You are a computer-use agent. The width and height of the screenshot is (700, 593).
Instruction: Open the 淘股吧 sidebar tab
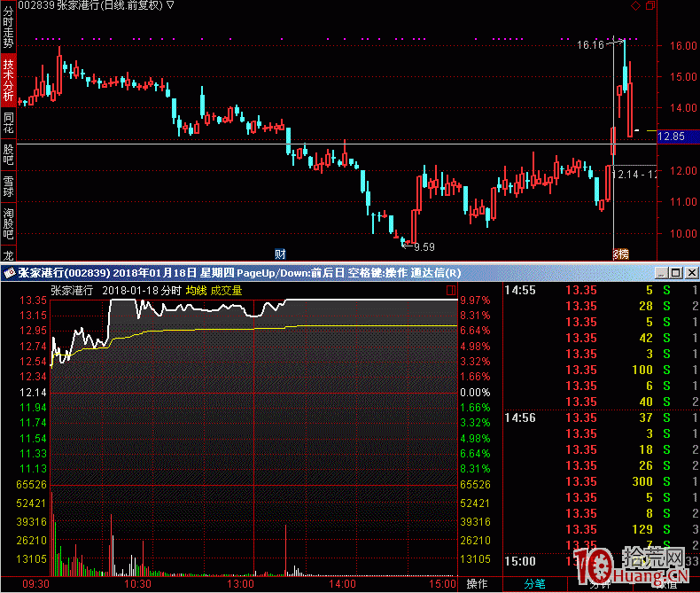point(8,223)
